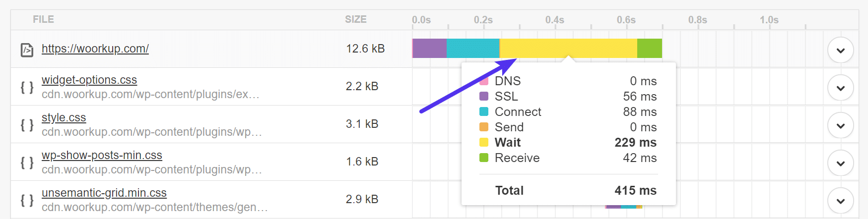Click the purple SSL segment of the timing bar
The height and width of the screenshot is (219, 868).
coord(430,48)
